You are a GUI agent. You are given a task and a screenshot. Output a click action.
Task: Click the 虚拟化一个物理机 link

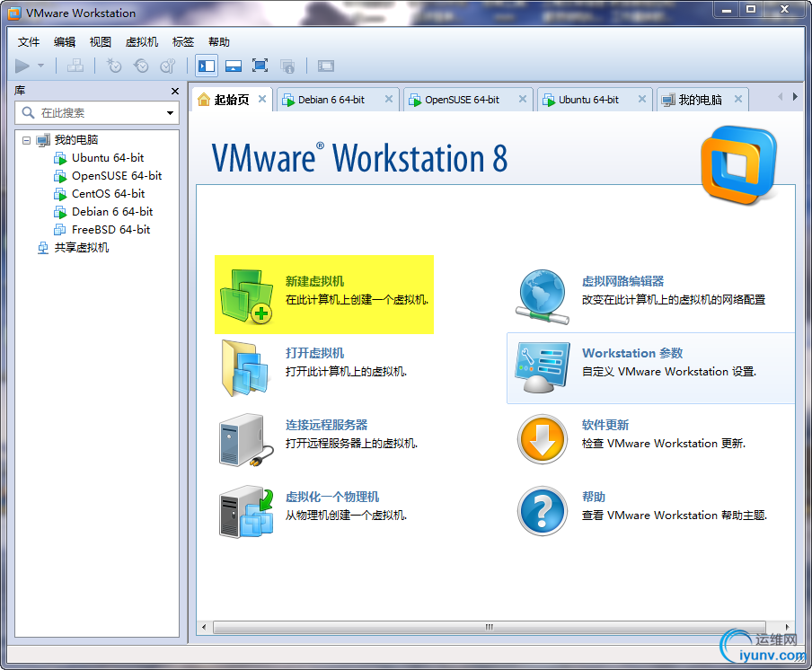click(332, 497)
